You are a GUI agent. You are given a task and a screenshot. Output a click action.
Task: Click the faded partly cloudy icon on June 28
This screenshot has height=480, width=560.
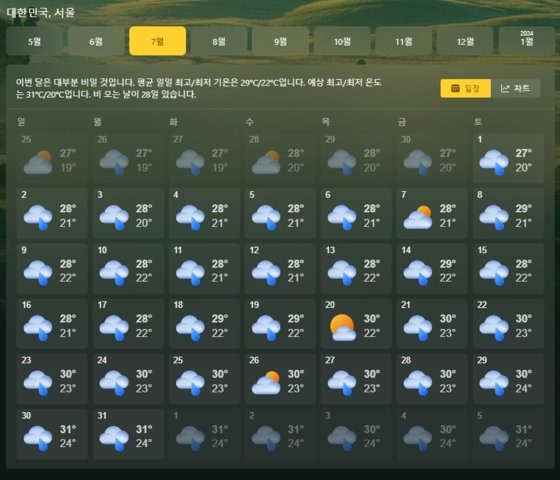266,162
